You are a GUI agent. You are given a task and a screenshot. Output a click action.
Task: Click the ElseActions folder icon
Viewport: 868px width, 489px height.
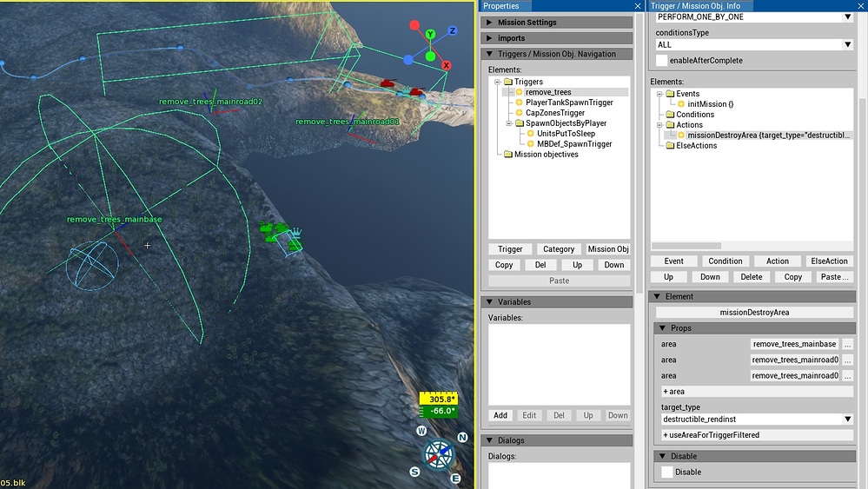[x=670, y=146]
